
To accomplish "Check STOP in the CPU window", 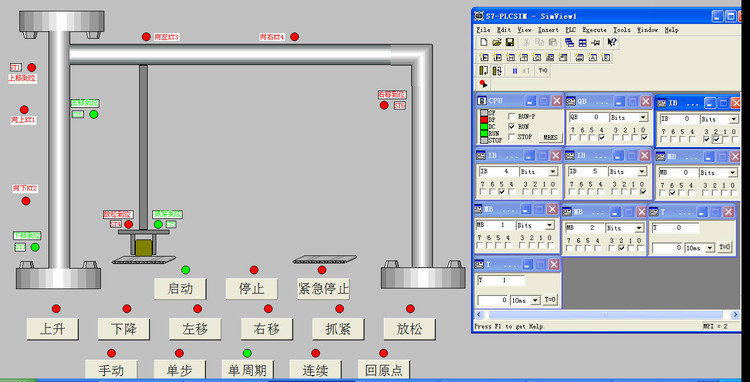I will tap(512, 137).
